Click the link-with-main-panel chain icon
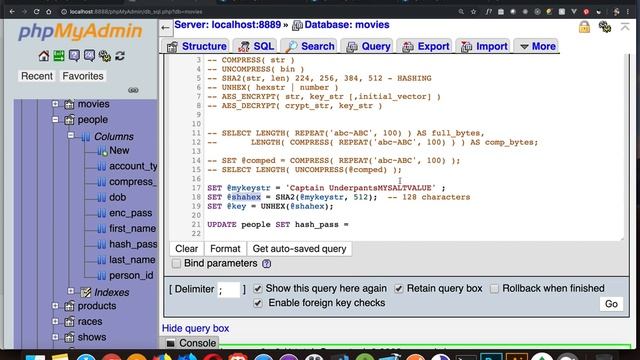This screenshot has height=360, width=640. pyautogui.click(x=133, y=90)
